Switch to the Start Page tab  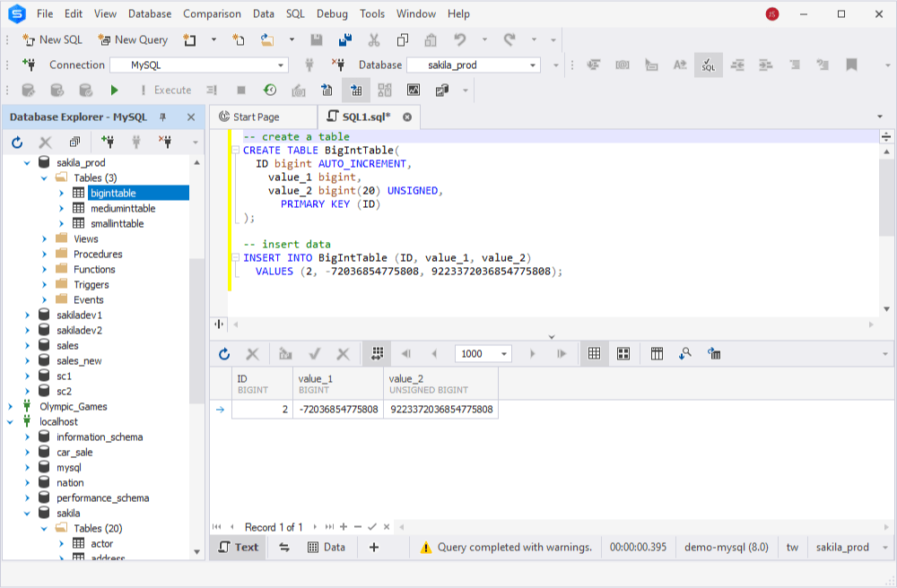click(256, 117)
